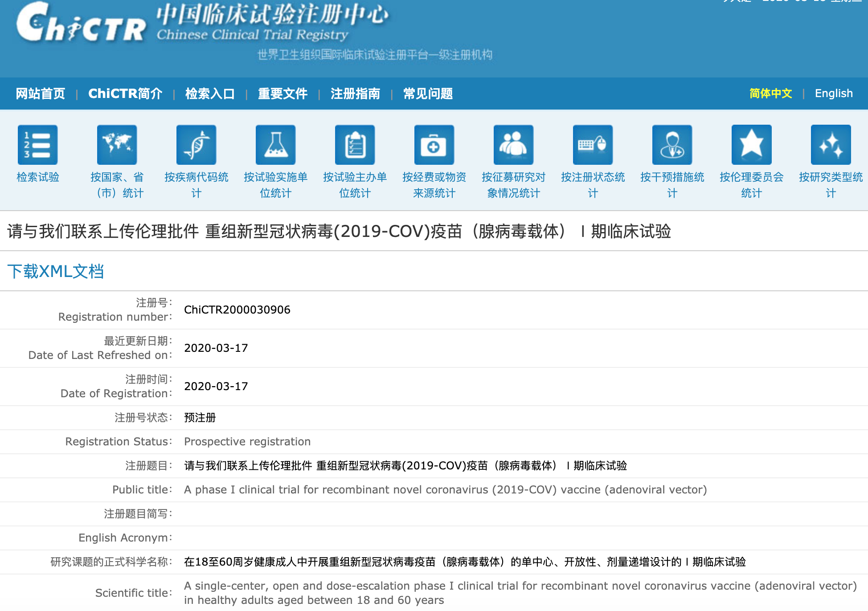Viewport: 868px width, 611px height.
Task: Click the 检索试验 numbered list icon
Action: click(38, 145)
